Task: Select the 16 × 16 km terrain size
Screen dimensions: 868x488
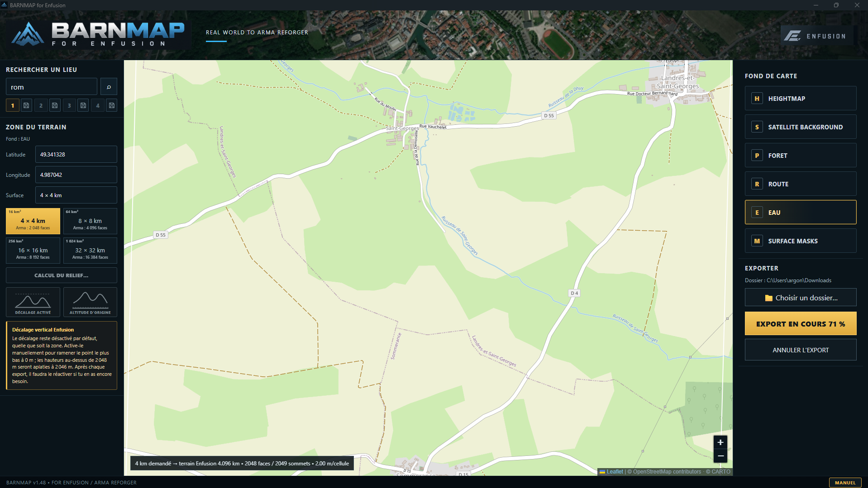Action: click(33, 251)
